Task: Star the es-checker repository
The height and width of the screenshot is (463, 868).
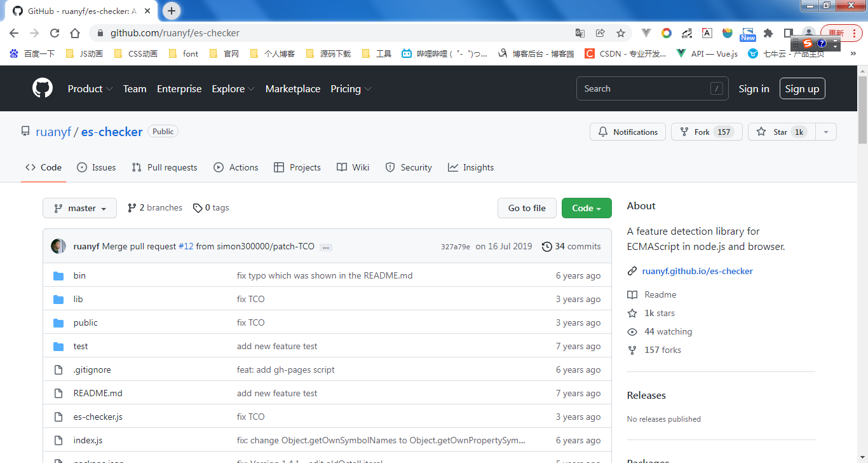Action: (782, 132)
